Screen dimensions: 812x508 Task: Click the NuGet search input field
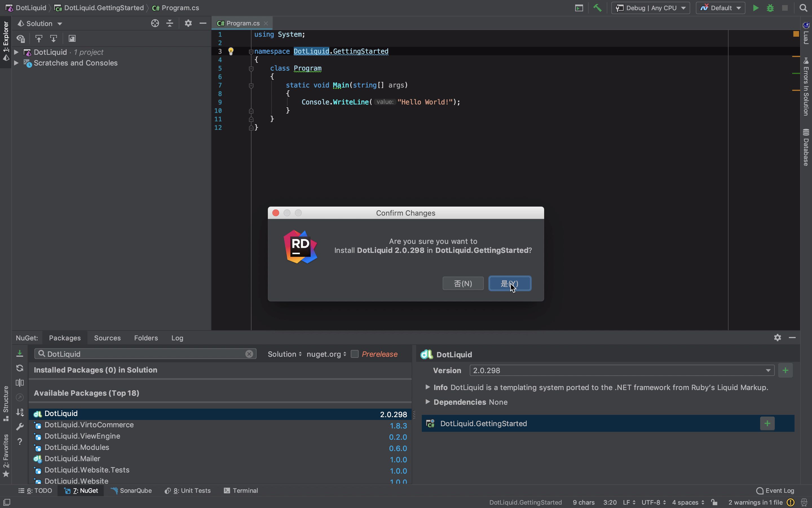coord(145,354)
